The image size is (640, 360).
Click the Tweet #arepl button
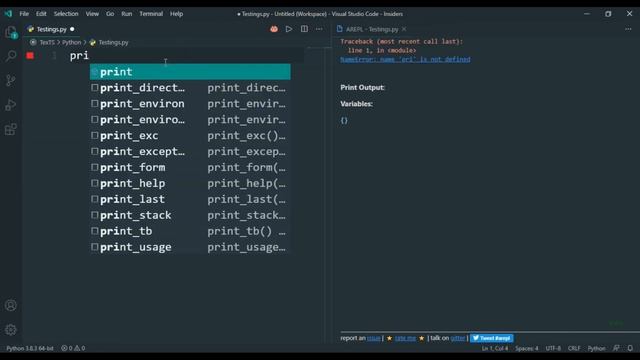[x=491, y=338]
